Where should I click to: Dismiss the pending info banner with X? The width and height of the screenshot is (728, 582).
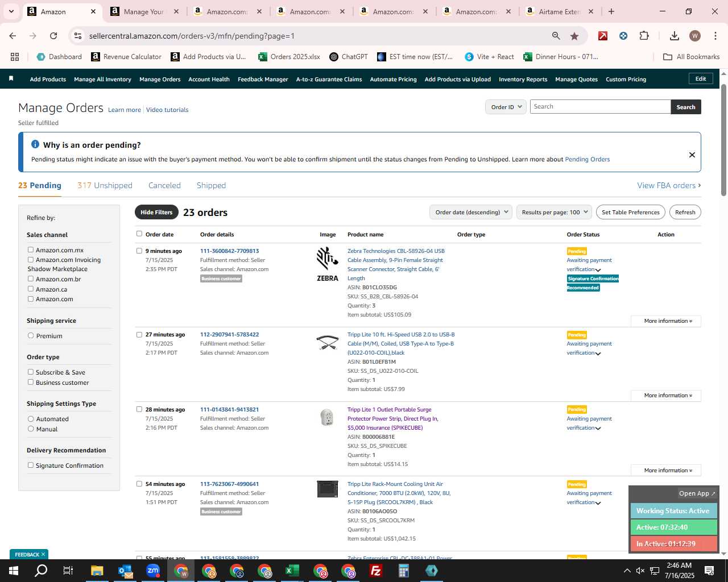coord(692,155)
